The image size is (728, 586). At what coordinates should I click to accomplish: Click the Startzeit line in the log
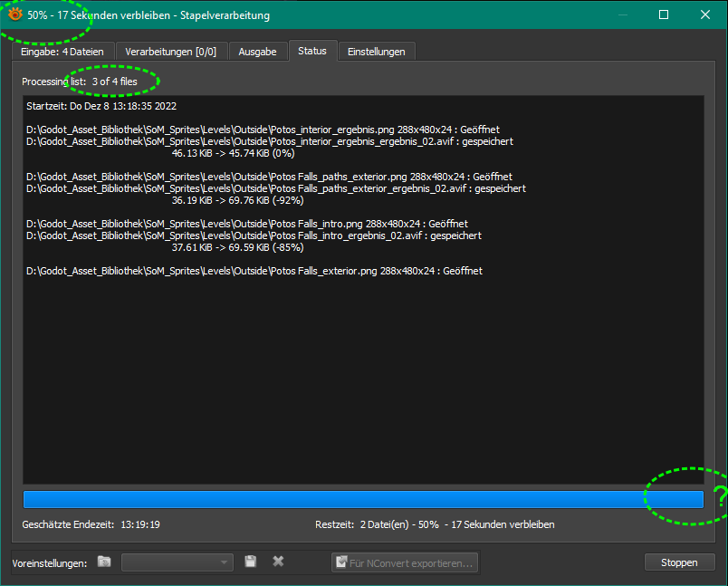pyautogui.click(x=91, y=106)
